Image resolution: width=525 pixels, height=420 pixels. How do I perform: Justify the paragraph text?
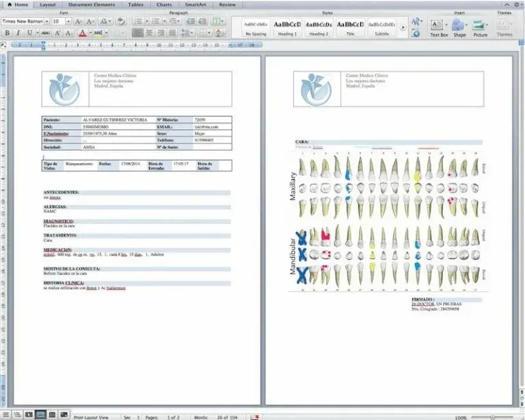172,33
